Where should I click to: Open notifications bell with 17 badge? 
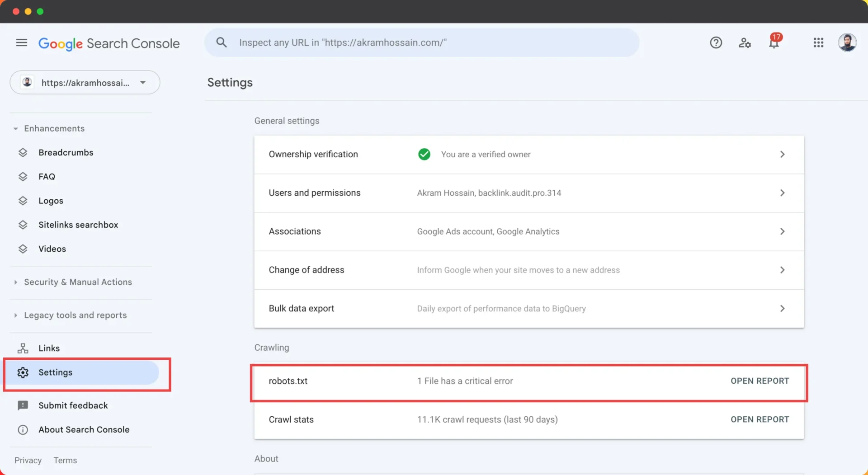(x=774, y=42)
